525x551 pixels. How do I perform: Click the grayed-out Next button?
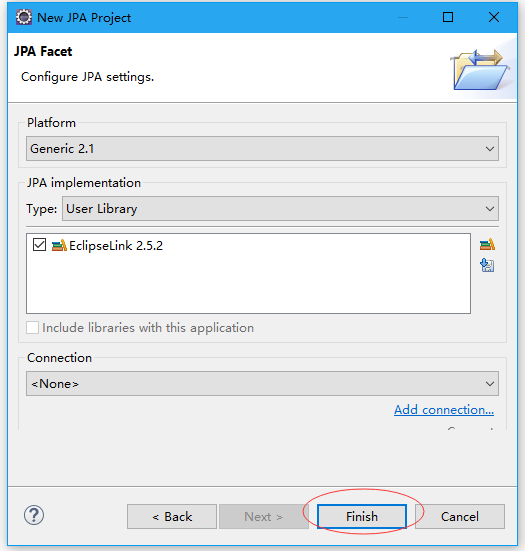(264, 517)
